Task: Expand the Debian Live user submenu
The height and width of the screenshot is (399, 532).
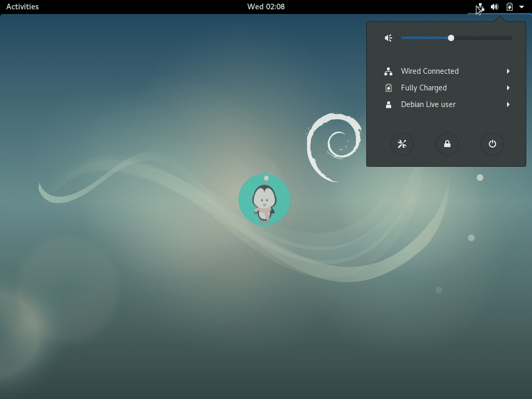Action: tap(508, 104)
